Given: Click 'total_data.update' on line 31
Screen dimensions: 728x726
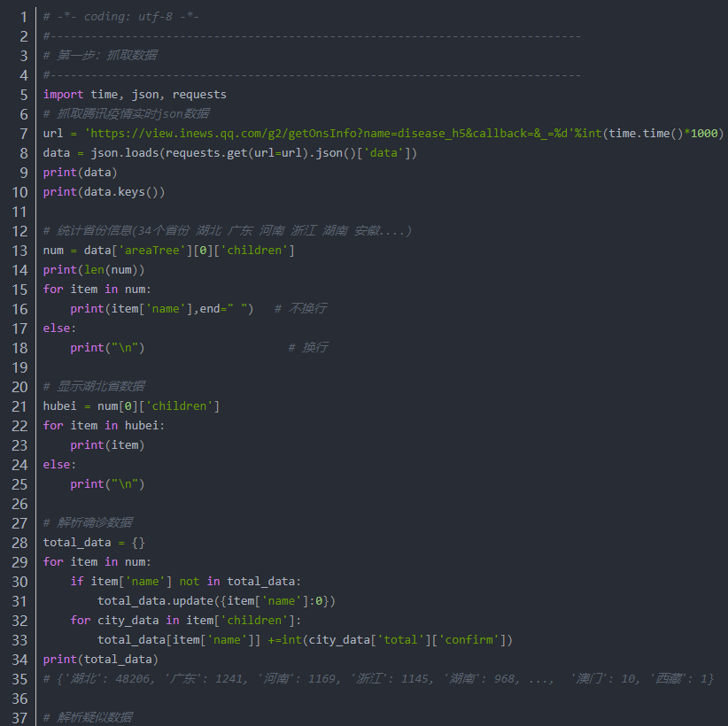Looking at the screenshot, I should (x=155, y=601).
